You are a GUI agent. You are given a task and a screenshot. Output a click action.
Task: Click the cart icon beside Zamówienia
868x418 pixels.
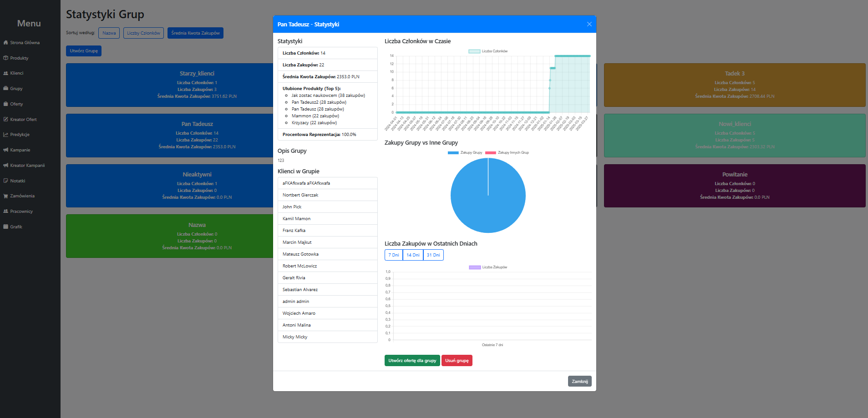pos(5,196)
